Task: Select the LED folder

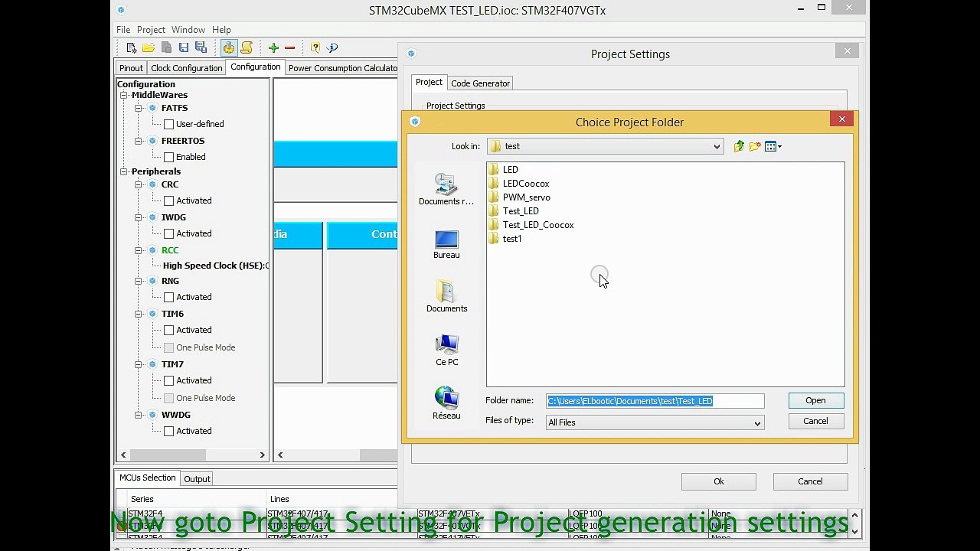Action: click(503, 170)
